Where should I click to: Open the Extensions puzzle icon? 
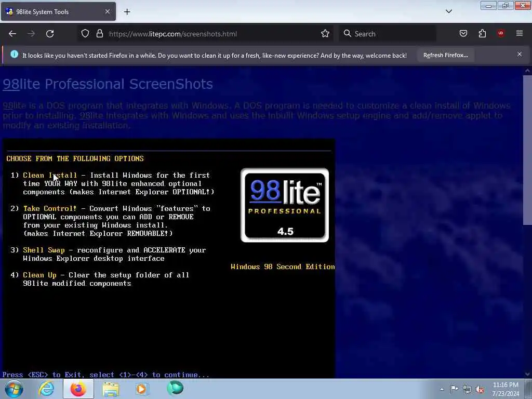pos(482,33)
